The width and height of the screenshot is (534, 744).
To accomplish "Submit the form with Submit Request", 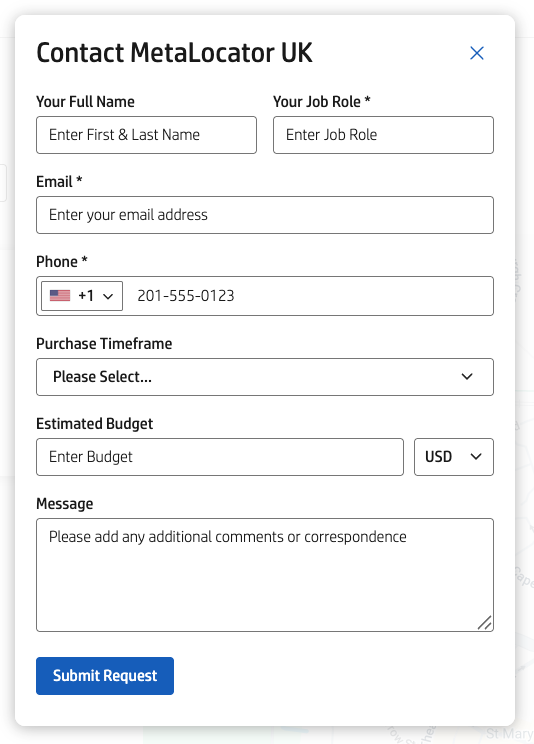I will (x=105, y=676).
